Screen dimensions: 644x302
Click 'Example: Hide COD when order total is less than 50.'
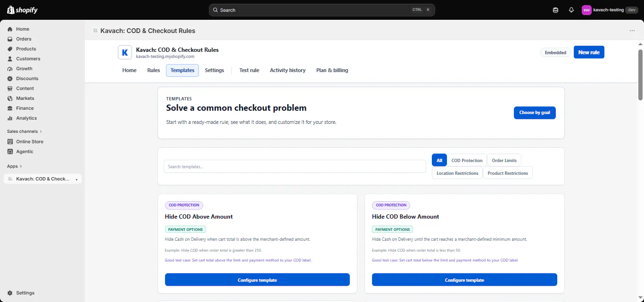(416, 251)
